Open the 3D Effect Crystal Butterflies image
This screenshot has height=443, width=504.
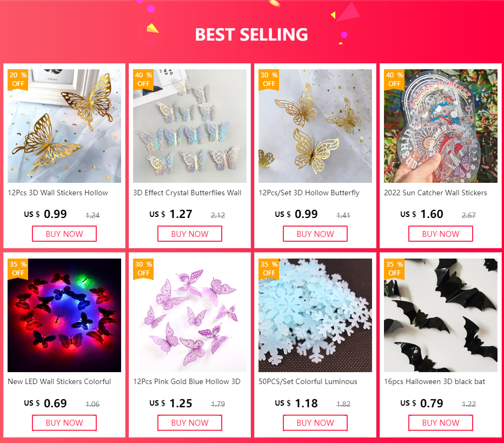(x=190, y=126)
